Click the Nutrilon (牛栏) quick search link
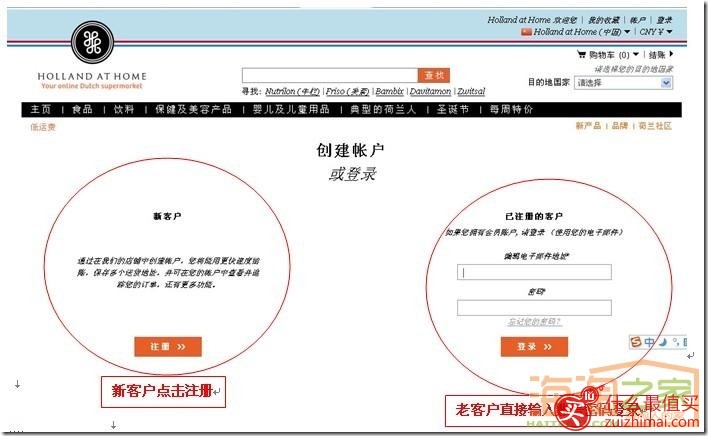Image resolution: width=708 pixels, height=436 pixels. (x=292, y=91)
